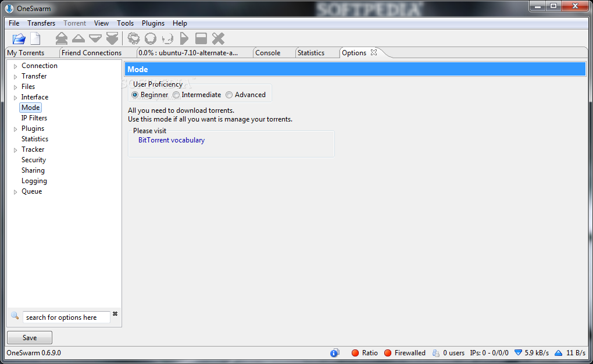Select Security in options tree
The height and width of the screenshot is (364, 593).
tap(34, 160)
